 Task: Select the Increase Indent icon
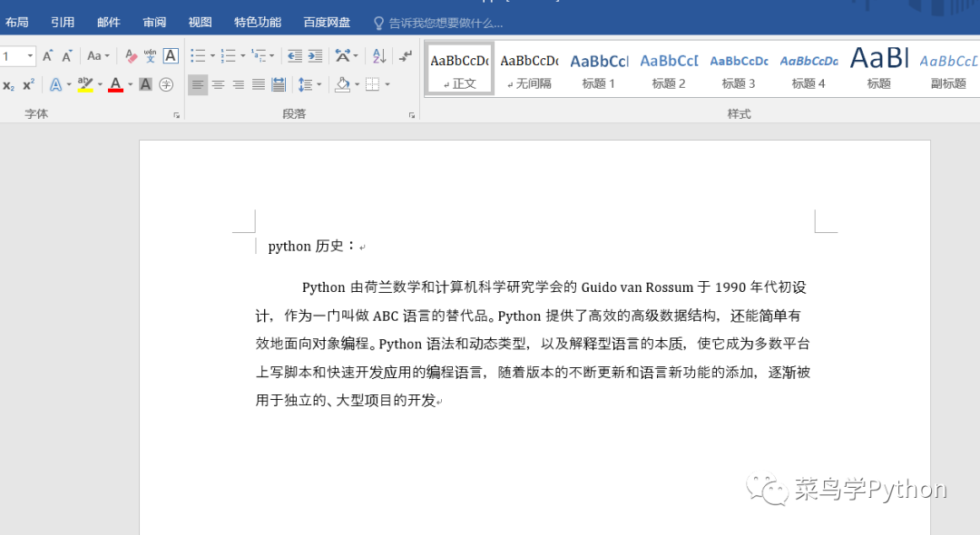pos(315,56)
